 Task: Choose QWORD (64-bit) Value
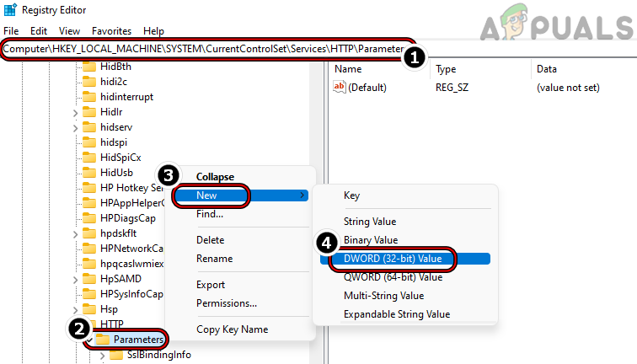[393, 277]
